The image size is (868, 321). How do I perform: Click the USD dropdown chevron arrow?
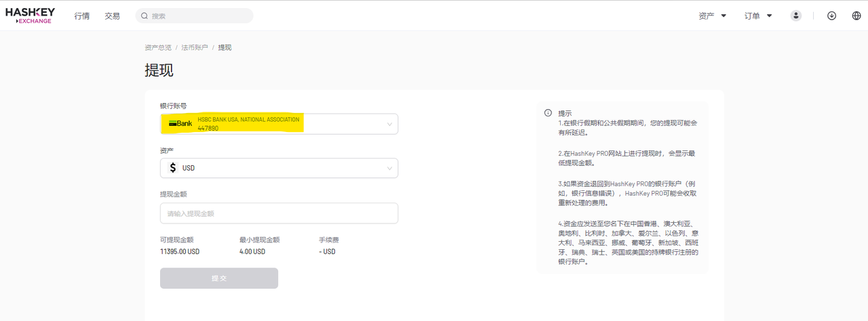click(389, 168)
